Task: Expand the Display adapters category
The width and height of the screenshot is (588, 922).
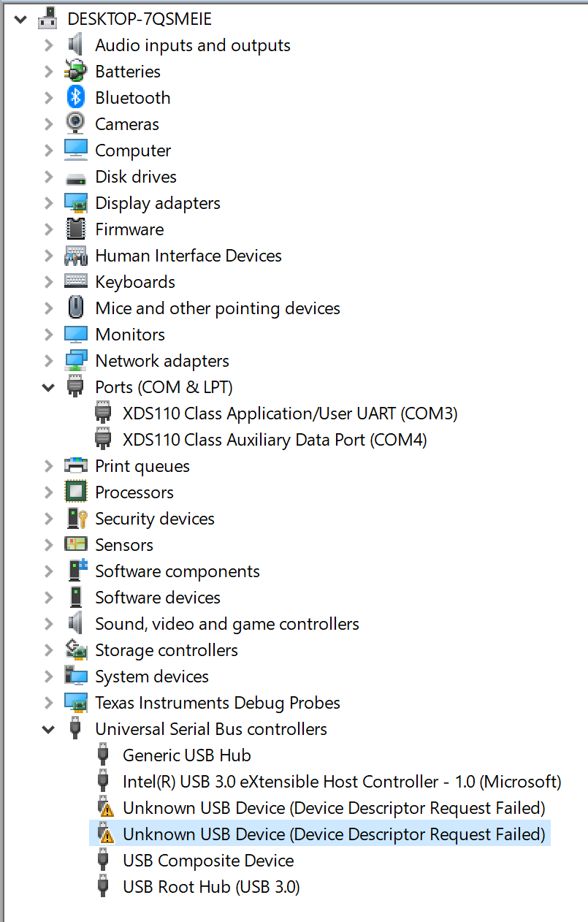Action: coord(49,203)
